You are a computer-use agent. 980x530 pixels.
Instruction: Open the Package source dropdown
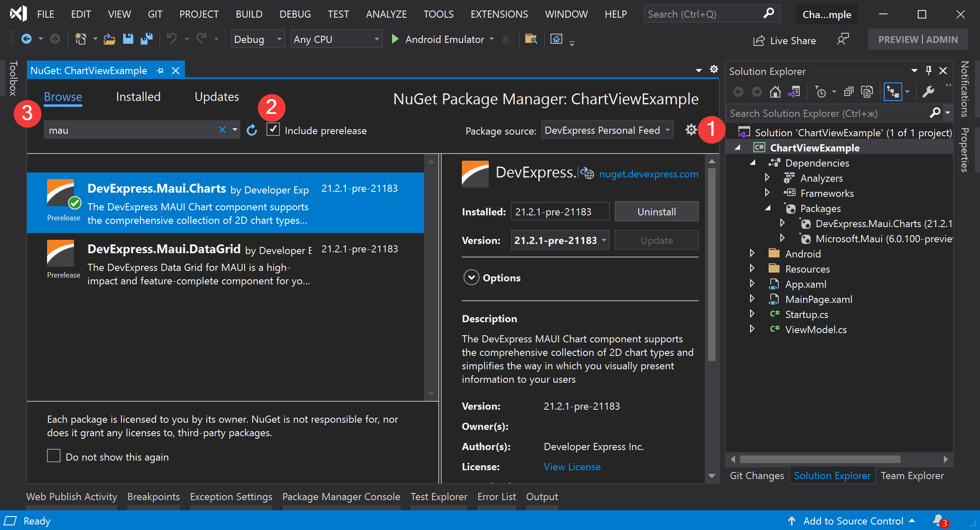pos(607,130)
